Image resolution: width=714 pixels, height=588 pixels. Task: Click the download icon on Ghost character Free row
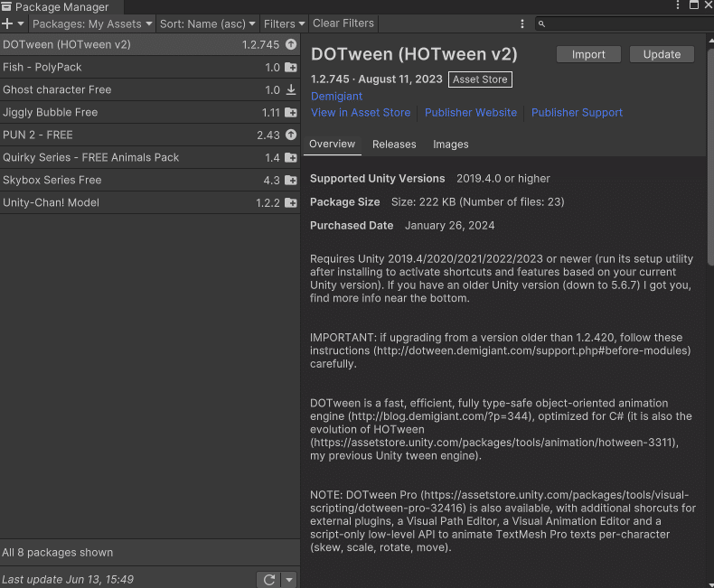click(291, 89)
